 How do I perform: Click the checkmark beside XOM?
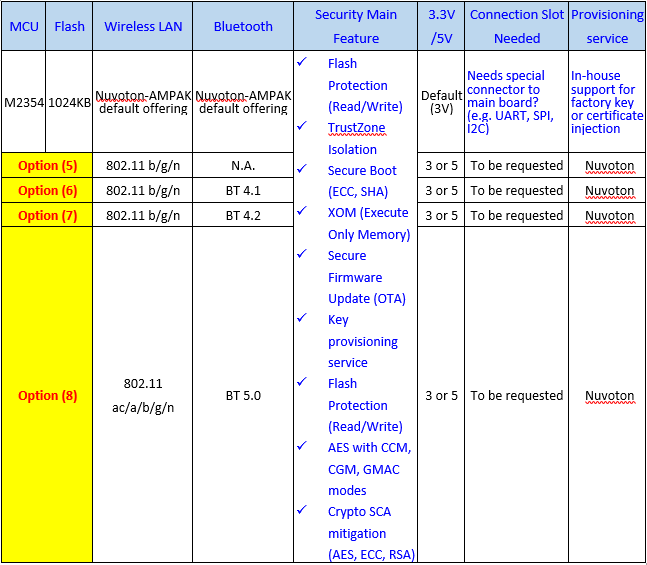302,210
